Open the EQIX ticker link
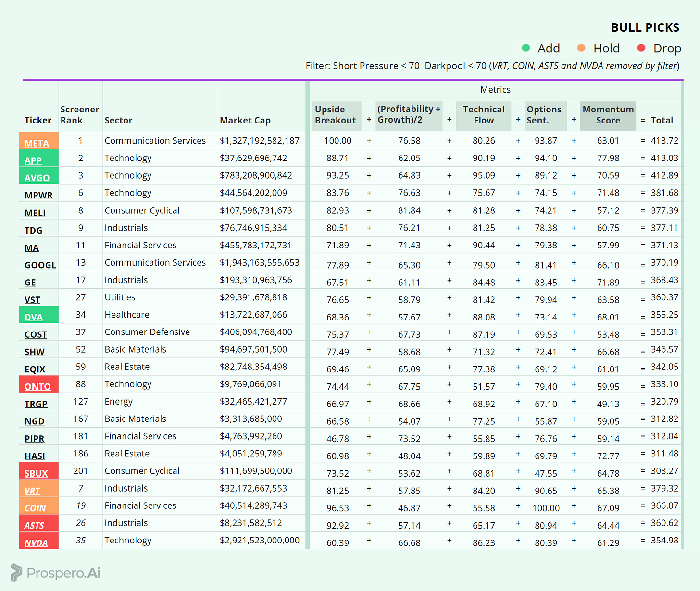This screenshot has width=700, height=591. [35, 369]
